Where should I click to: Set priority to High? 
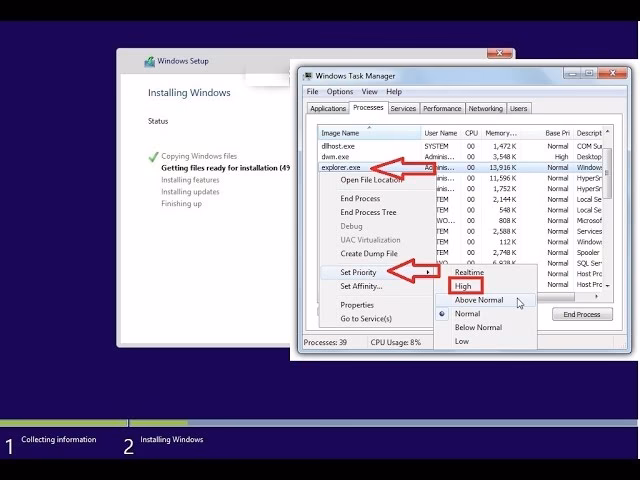[x=462, y=286]
